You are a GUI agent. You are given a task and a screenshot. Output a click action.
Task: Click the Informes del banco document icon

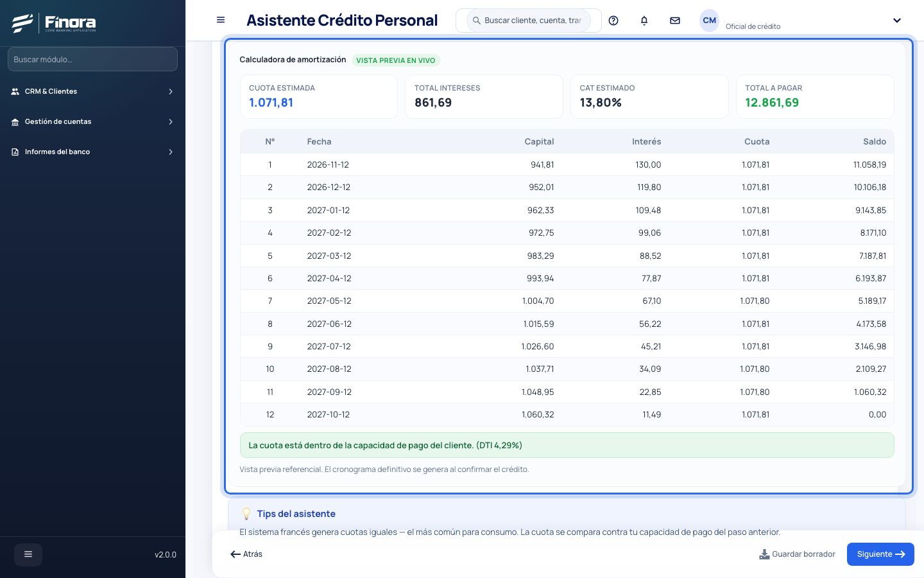(x=15, y=152)
